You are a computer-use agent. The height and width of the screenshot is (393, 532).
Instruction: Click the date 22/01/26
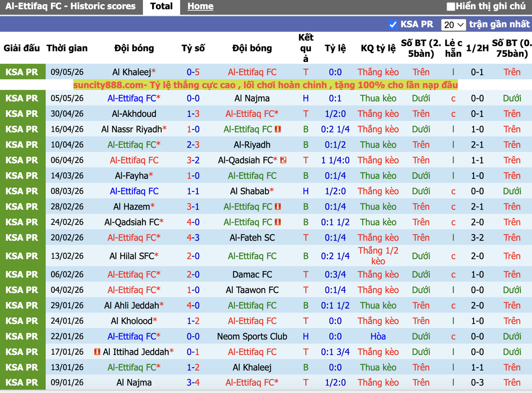tap(67, 336)
